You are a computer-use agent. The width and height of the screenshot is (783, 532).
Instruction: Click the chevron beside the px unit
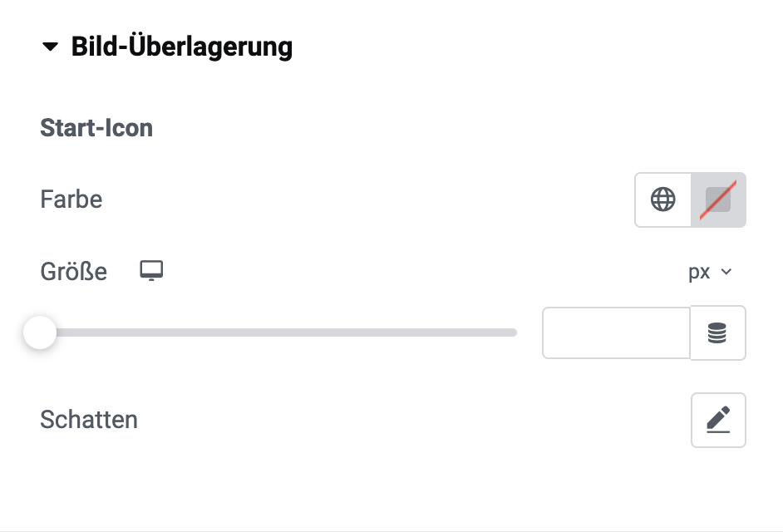(726, 272)
